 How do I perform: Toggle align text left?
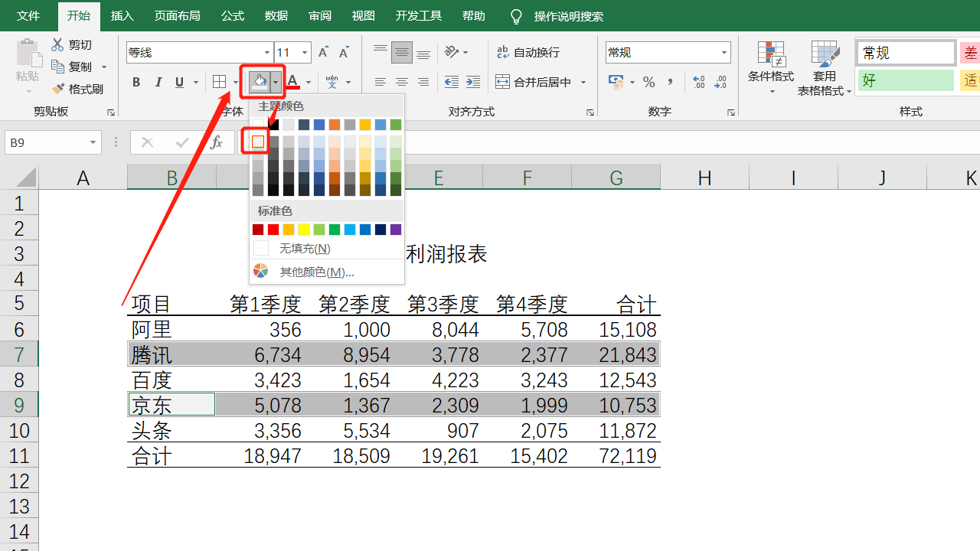click(381, 82)
